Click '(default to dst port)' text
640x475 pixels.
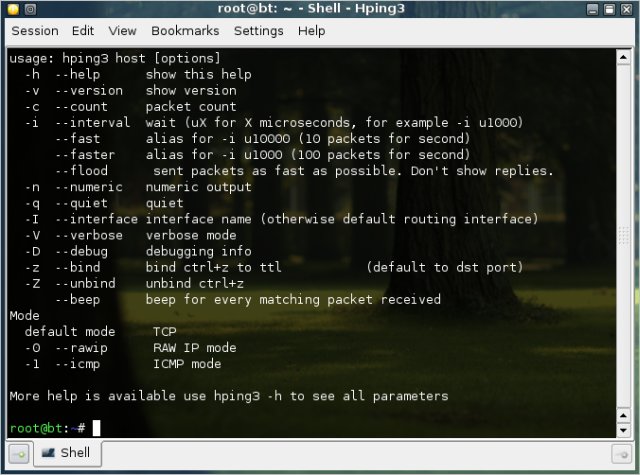444,268
